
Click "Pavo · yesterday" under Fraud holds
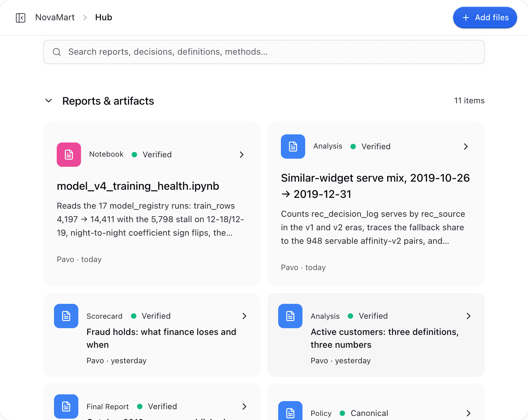coord(116,361)
